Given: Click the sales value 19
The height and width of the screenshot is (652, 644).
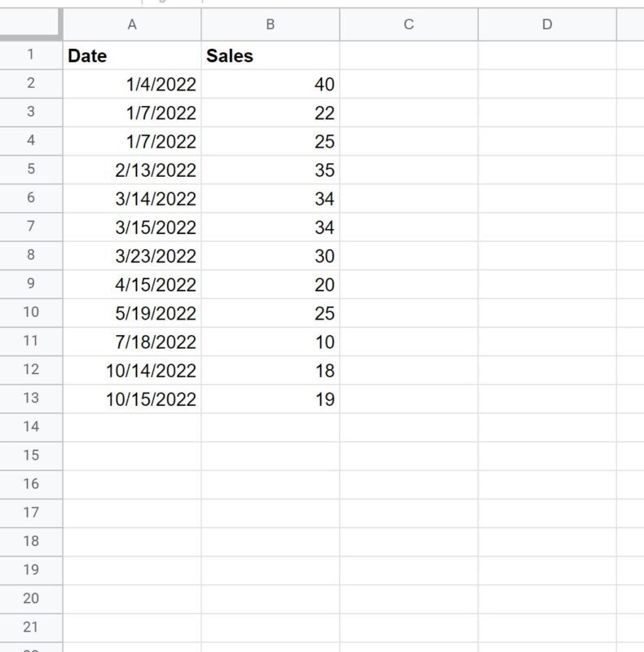Looking at the screenshot, I should tap(270, 399).
